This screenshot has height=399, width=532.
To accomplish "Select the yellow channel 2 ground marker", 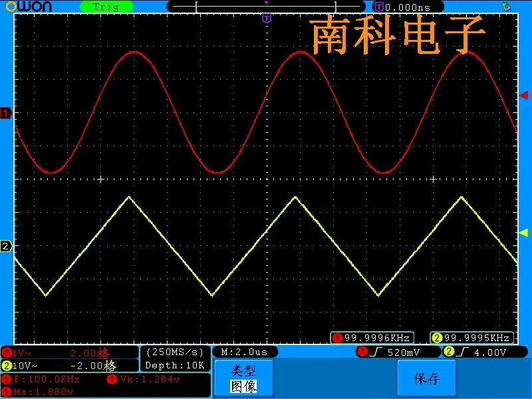I will click(x=6, y=245).
